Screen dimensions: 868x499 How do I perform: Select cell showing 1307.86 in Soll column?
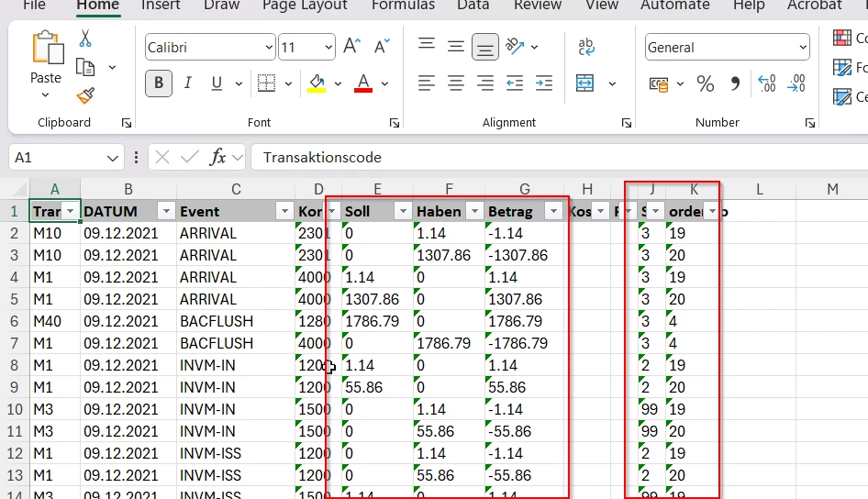[377, 299]
